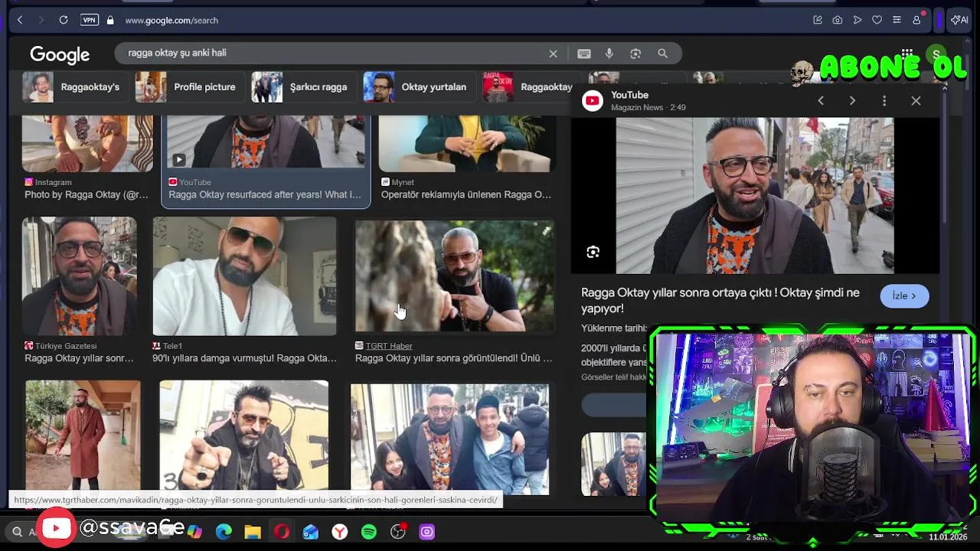Screen dimensions: 980x551
Task: Click the TGRT Haber source link
Action: [x=389, y=346]
